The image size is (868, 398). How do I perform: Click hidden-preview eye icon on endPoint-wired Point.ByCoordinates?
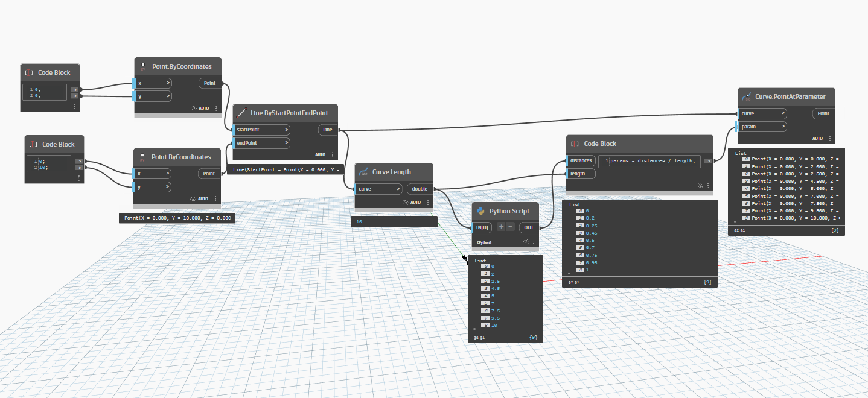pos(193,198)
